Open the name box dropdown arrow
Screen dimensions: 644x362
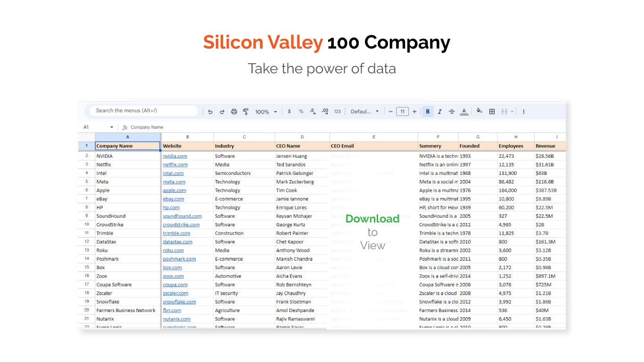[112, 127]
